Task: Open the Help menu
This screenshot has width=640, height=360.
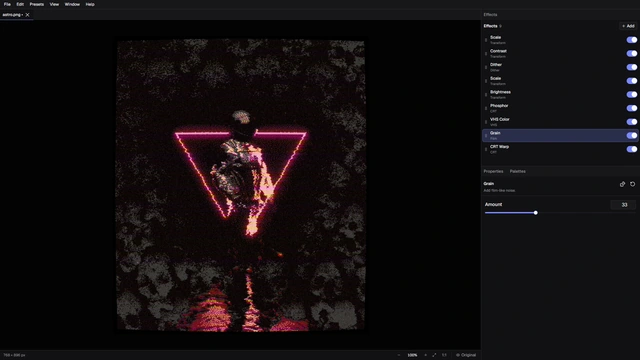Action: point(90,4)
